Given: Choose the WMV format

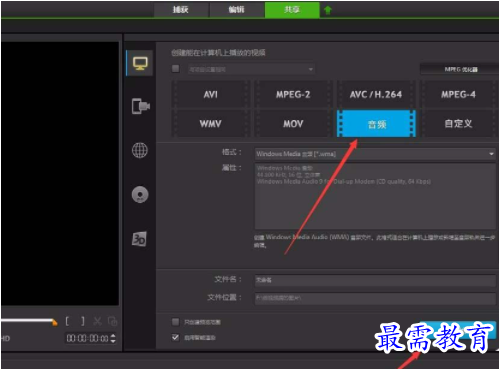Looking at the screenshot, I should 211,124.
